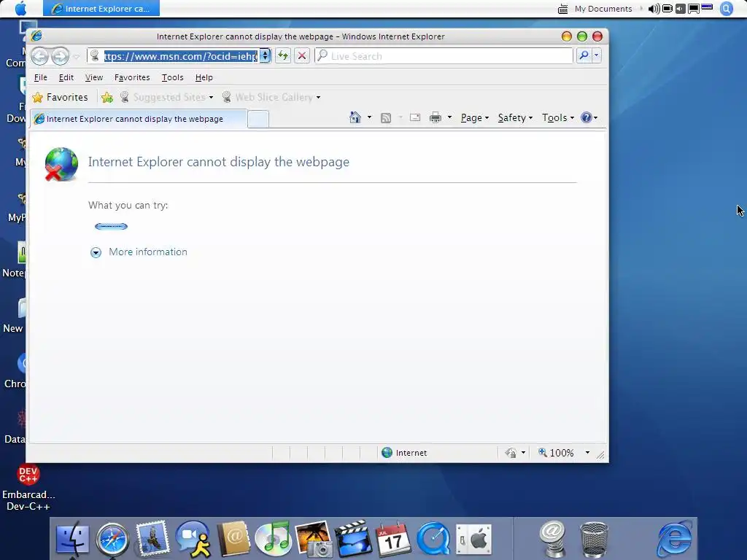Image resolution: width=747 pixels, height=560 pixels.
Task: Click the volume speaker icon in top bar
Action: point(654,9)
